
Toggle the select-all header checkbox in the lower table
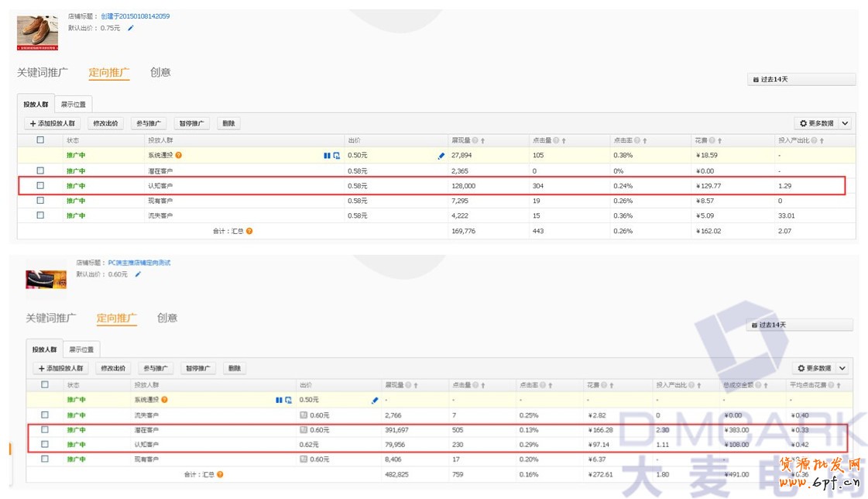point(45,385)
